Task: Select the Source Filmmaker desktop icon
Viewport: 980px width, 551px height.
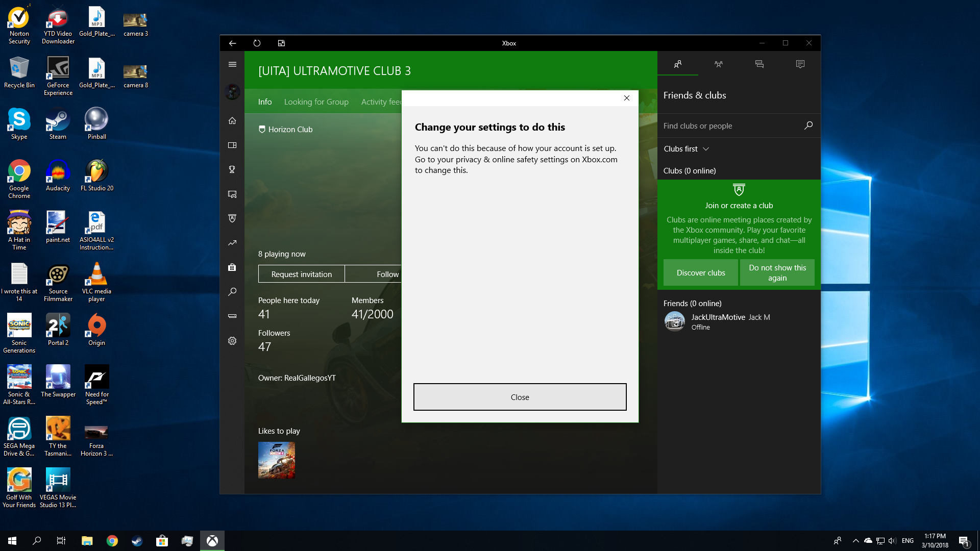Action: point(58,282)
